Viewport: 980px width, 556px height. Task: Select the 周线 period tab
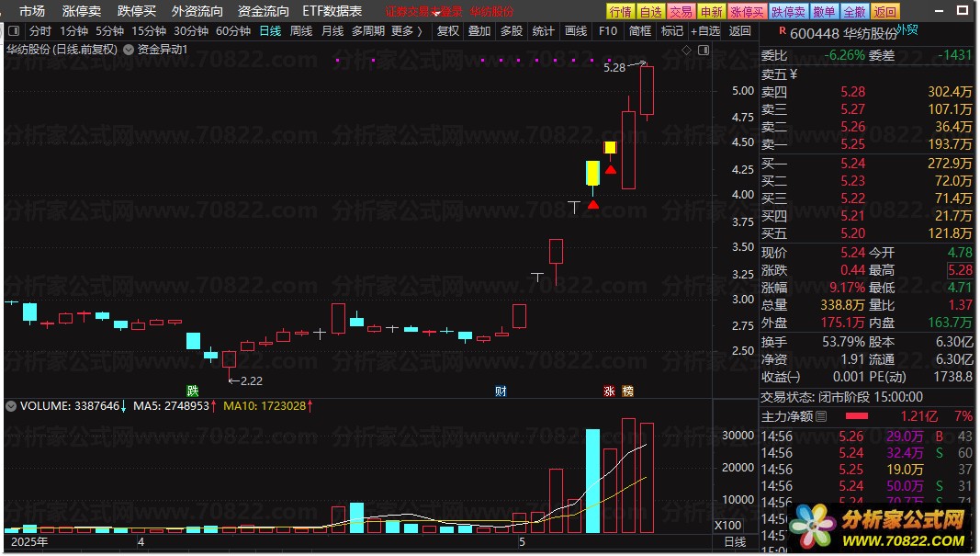[301, 30]
